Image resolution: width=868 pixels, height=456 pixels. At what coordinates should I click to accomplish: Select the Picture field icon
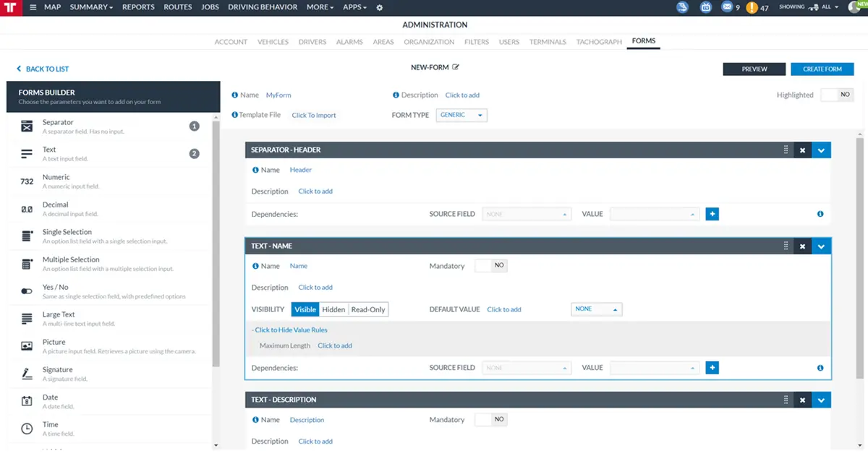27,346
